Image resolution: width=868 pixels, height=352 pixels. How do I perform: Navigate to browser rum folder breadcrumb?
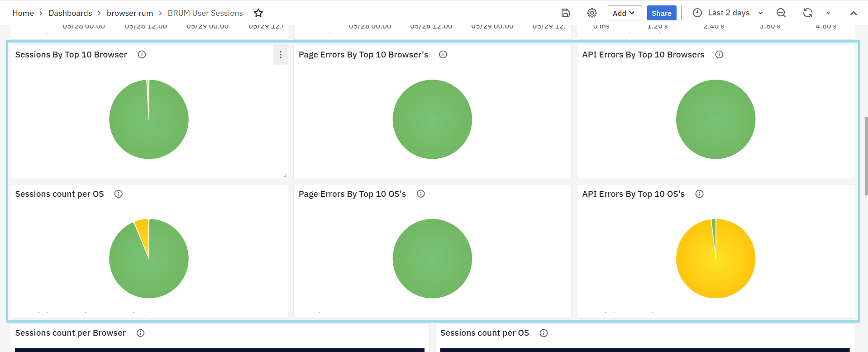click(130, 13)
